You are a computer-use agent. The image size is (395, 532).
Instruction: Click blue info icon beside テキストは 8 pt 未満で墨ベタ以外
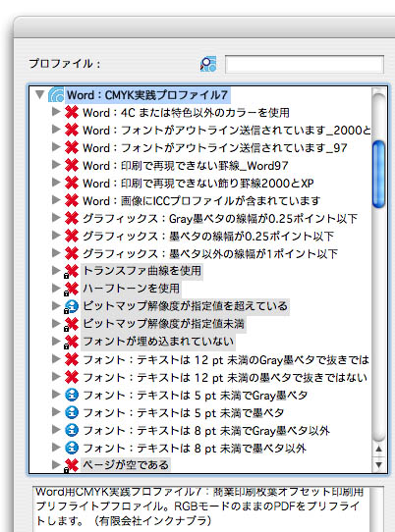pos(72,448)
